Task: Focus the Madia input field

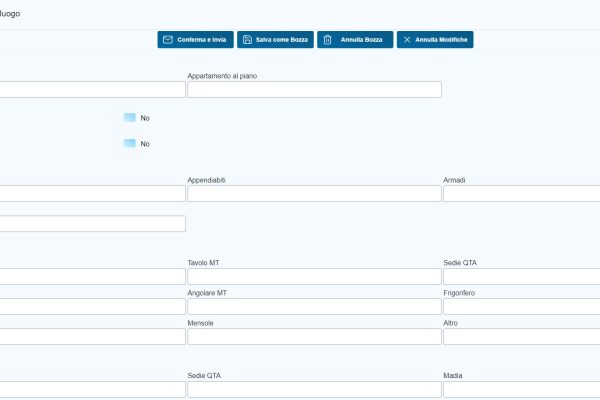Action: pyautogui.click(x=522, y=389)
